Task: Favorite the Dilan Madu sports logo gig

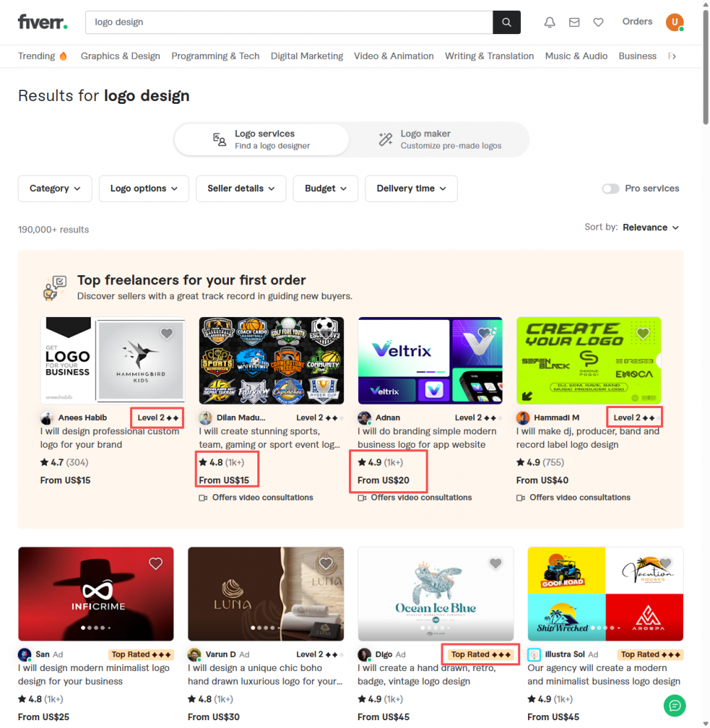Action: tap(326, 333)
